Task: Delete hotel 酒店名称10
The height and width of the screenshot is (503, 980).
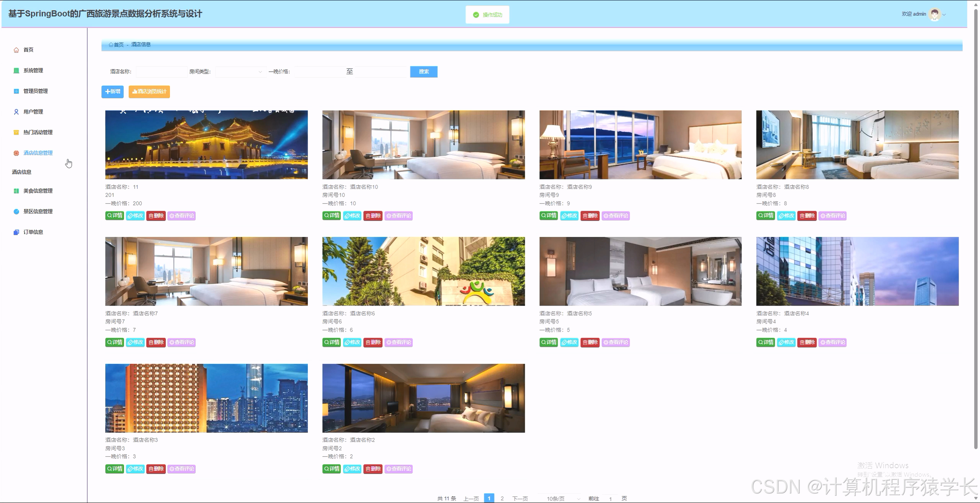Action: coord(372,216)
